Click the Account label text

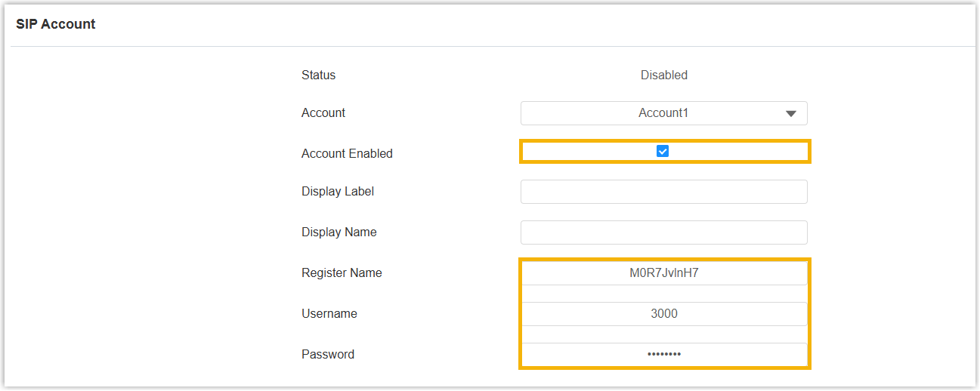[323, 113]
